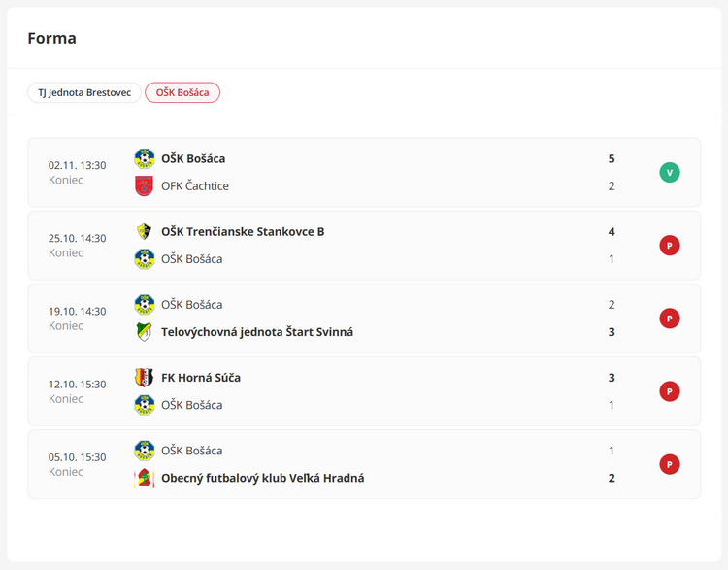
Task: Open the 19.10. 14:30 match row
Action: tap(388, 319)
